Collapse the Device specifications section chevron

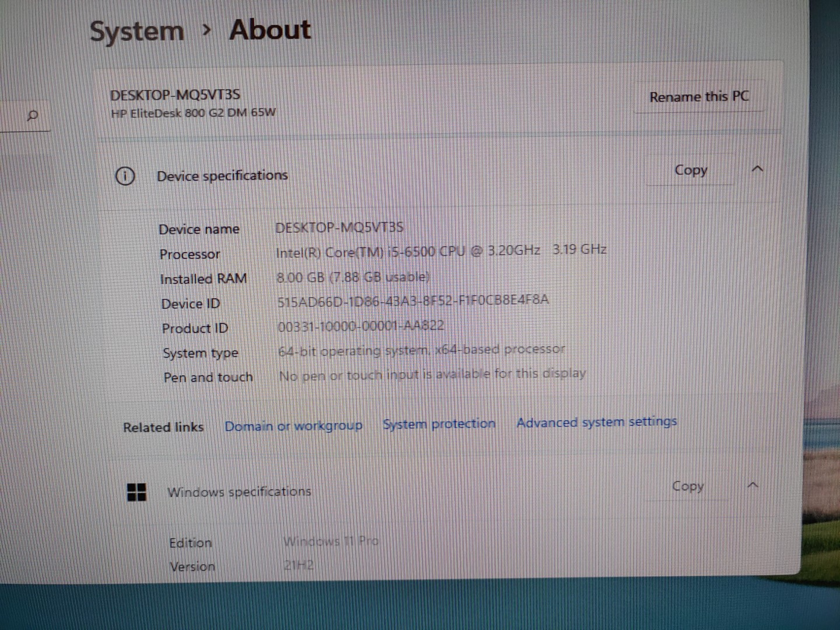(757, 169)
